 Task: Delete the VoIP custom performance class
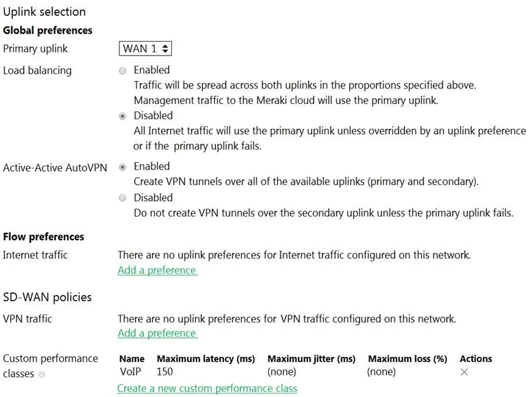(464, 372)
